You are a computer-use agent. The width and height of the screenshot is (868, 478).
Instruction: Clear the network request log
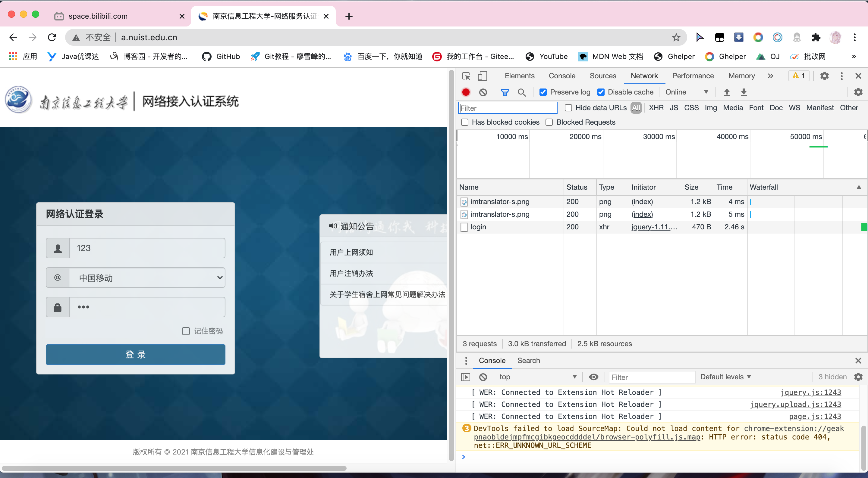click(483, 92)
